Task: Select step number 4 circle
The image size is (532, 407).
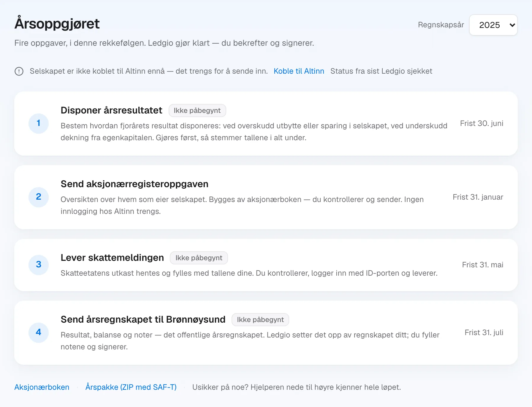Action: click(x=39, y=332)
